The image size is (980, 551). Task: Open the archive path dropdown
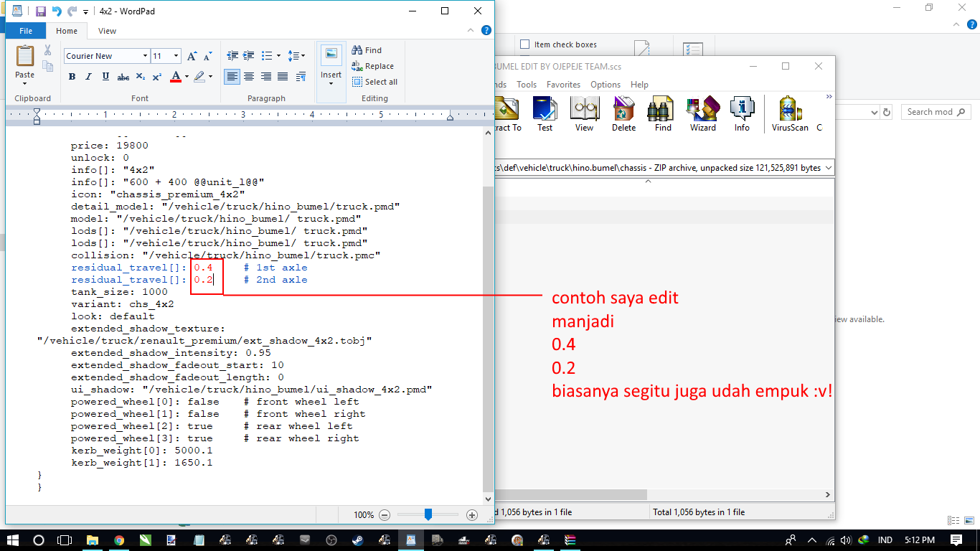coord(829,168)
